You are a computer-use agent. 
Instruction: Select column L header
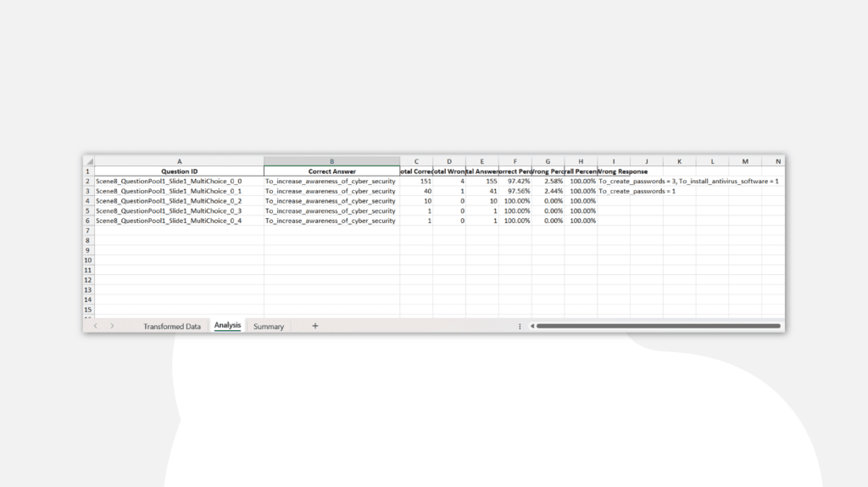point(712,161)
